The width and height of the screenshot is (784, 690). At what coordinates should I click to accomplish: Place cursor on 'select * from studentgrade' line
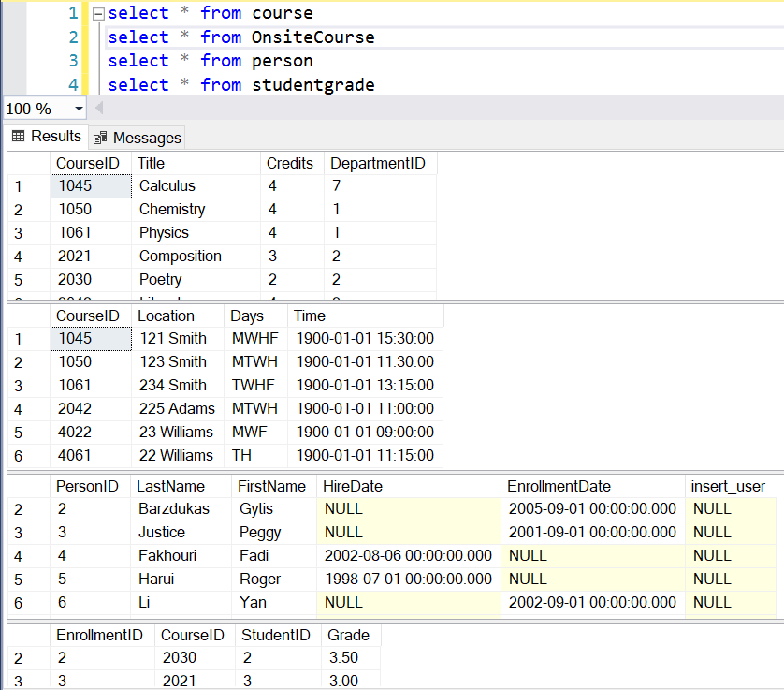[x=241, y=85]
